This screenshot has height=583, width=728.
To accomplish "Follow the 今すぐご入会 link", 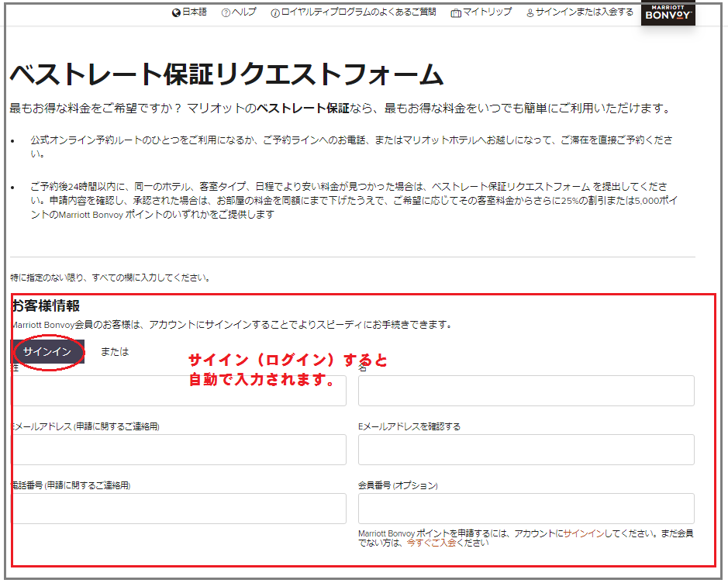I will [x=431, y=543].
